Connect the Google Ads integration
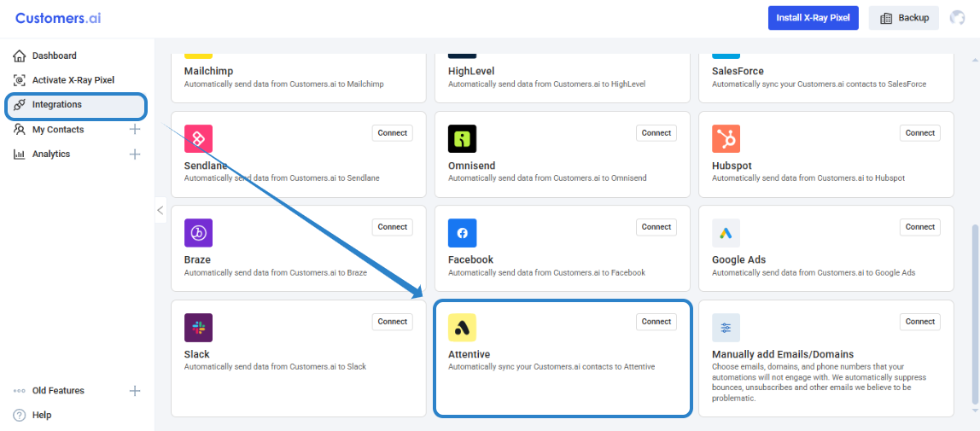 pos(920,227)
